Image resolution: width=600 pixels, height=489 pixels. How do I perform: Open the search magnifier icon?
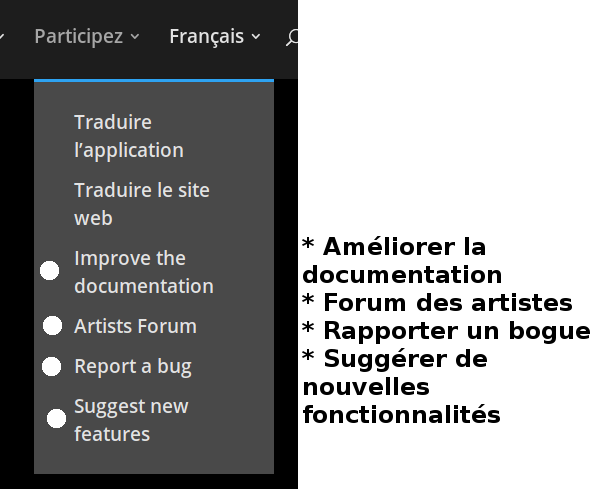pos(291,38)
